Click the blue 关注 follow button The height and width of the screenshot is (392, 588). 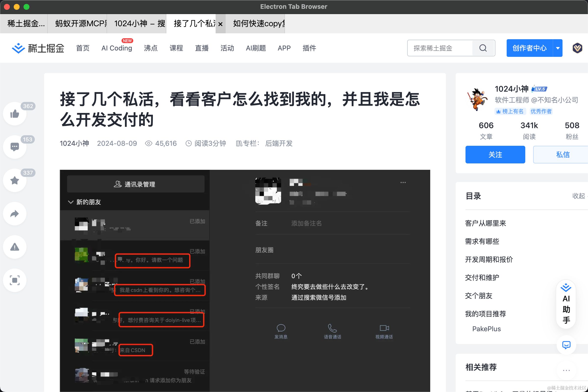pos(495,155)
